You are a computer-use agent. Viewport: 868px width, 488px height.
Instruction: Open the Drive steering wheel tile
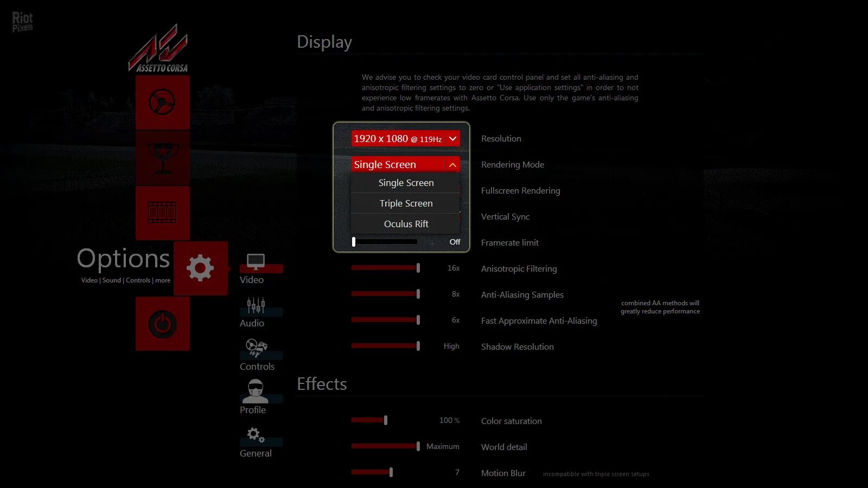(163, 102)
